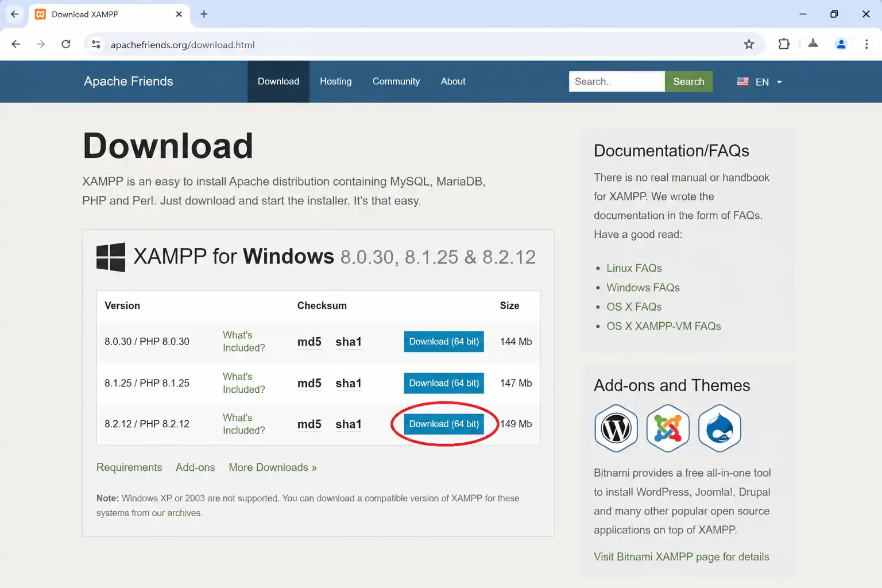Open site information icon in address bar
The width and height of the screenshot is (882, 588).
[96, 44]
